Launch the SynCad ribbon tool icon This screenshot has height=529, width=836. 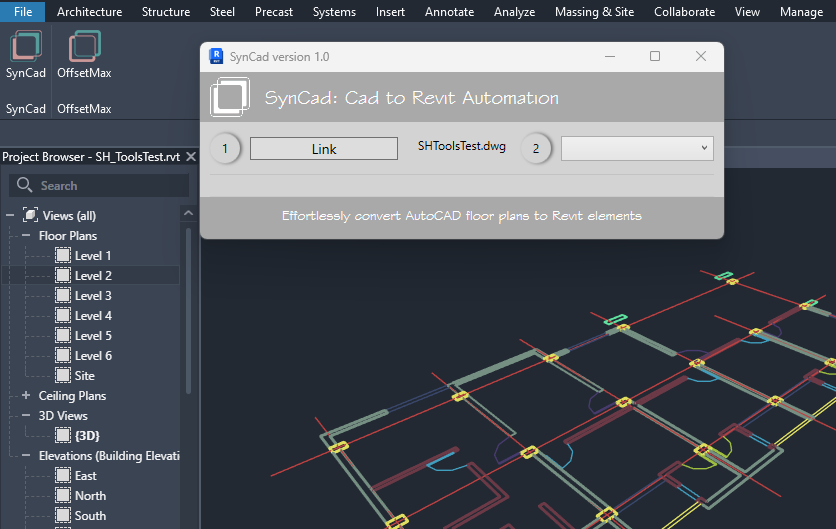pyautogui.click(x=26, y=46)
